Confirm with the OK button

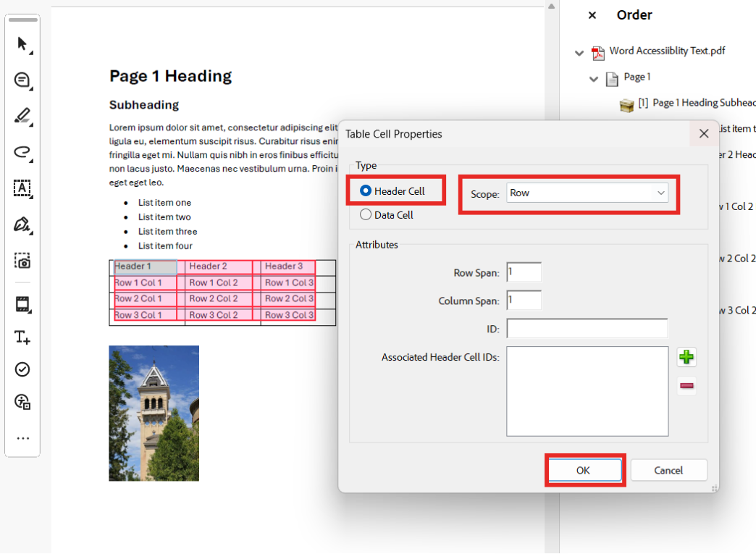585,470
